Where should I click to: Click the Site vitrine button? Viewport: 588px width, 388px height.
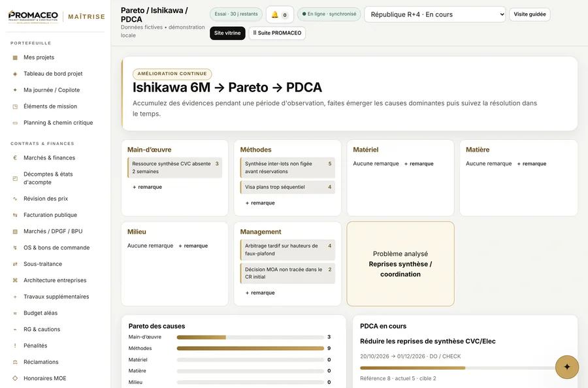click(227, 33)
